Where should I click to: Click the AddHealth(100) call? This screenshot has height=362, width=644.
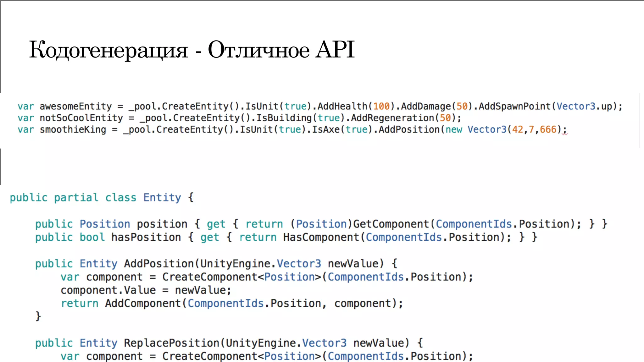click(356, 106)
